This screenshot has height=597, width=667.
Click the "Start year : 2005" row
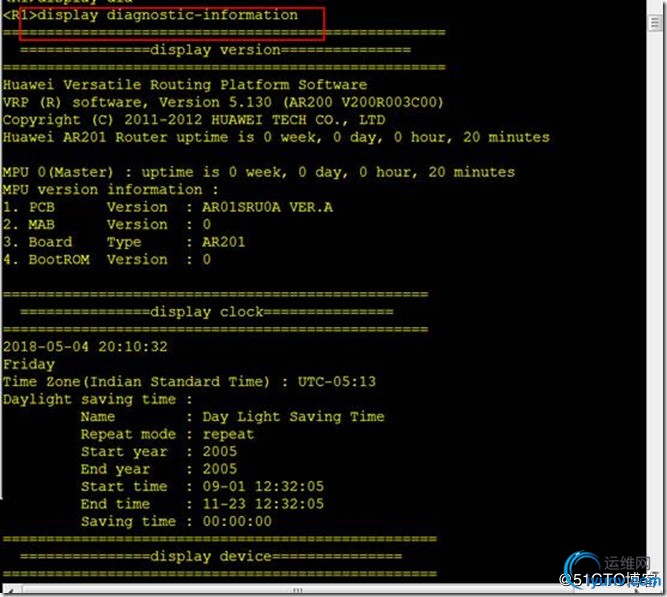pos(159,452)
